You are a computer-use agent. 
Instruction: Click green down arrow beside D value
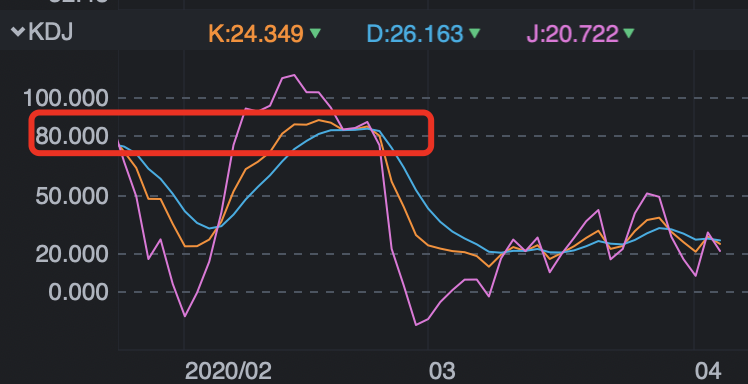[x=474, y=33]
